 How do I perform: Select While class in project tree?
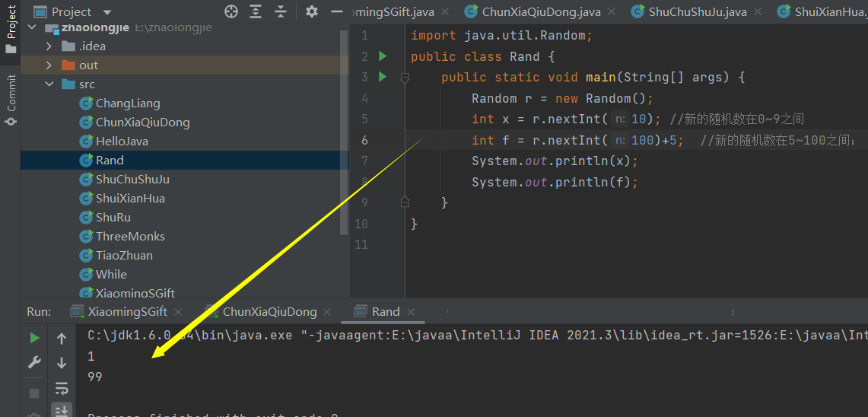pos(111,274)
